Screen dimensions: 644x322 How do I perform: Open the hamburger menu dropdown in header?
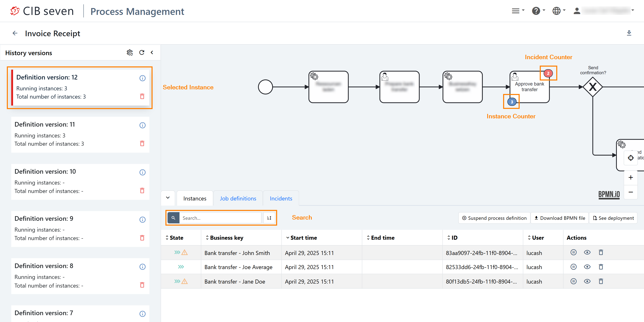pyautogui.click(x=518, y=11)
